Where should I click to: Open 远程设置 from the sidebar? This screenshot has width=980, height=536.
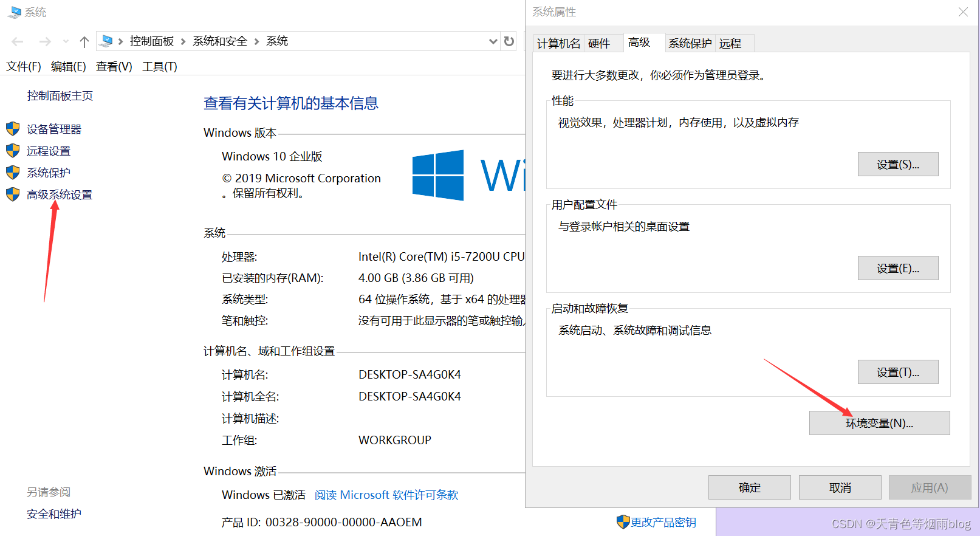[x=49, y=151]
